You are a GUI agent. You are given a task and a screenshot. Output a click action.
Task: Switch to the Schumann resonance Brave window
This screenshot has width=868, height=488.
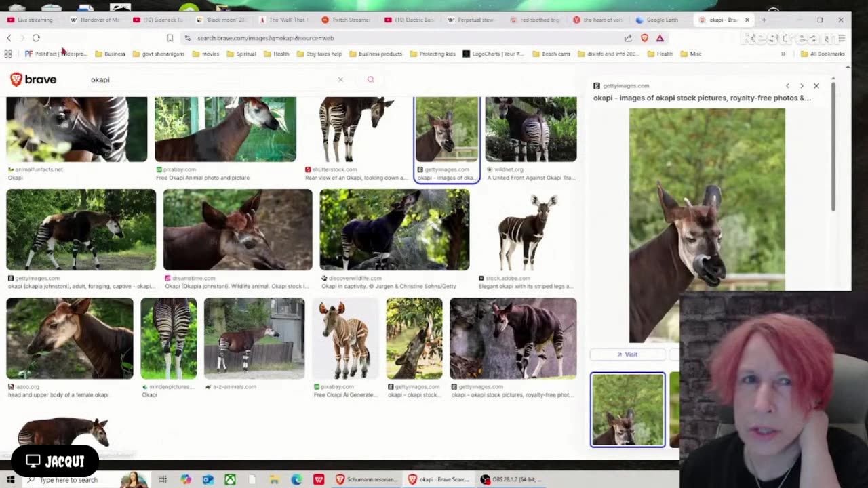pos(366,480)
